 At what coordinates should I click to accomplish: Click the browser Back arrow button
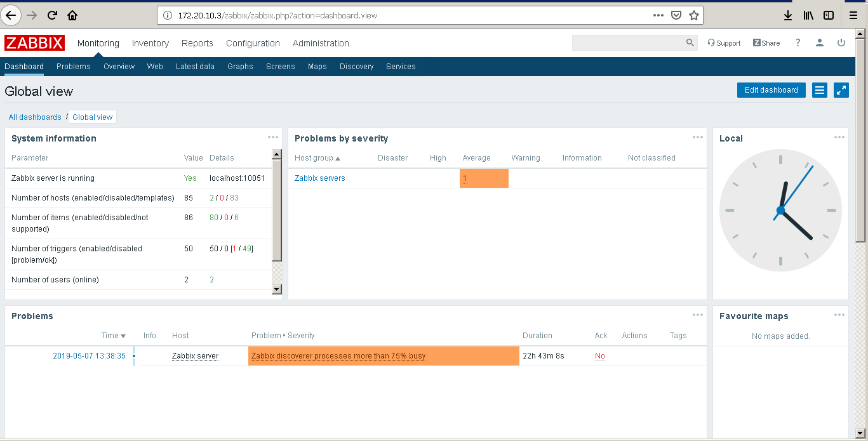pyautogui.click(x=12, y=15)
